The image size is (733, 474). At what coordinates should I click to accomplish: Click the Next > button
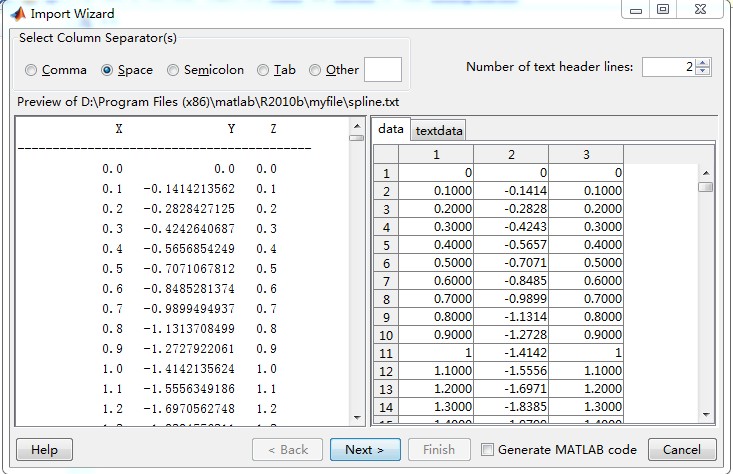point(364,450)
